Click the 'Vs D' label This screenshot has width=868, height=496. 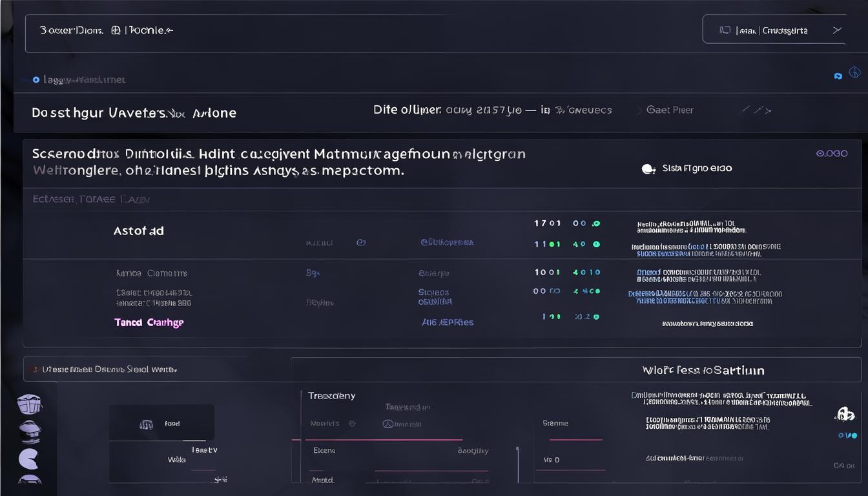(x=552, y=460)
